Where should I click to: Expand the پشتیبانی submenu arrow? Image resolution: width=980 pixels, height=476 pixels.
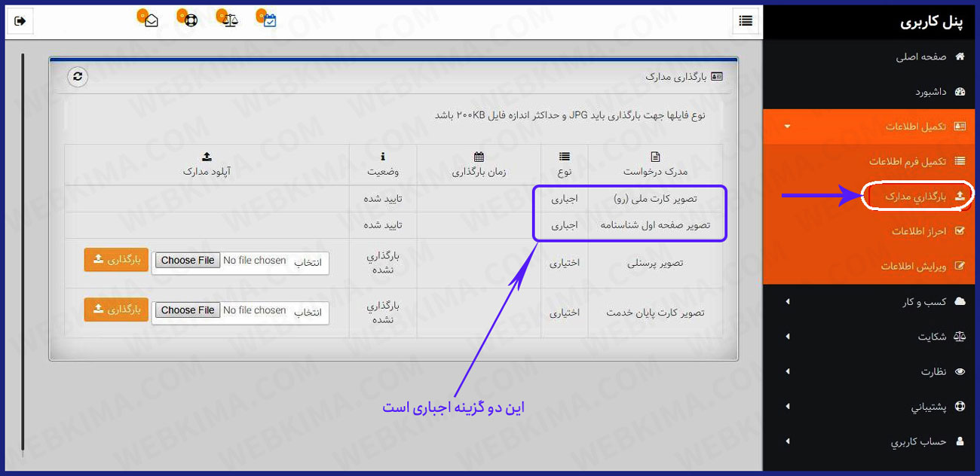[788, 407]
